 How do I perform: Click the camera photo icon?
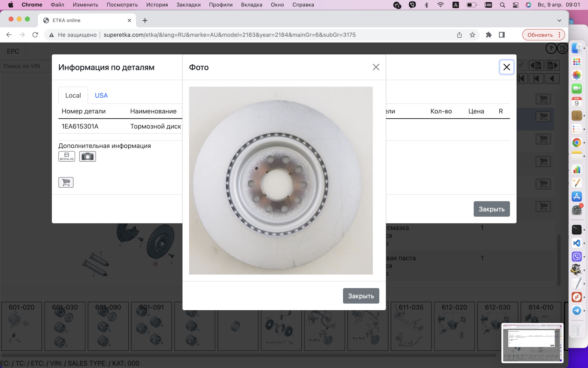point(87,156)
